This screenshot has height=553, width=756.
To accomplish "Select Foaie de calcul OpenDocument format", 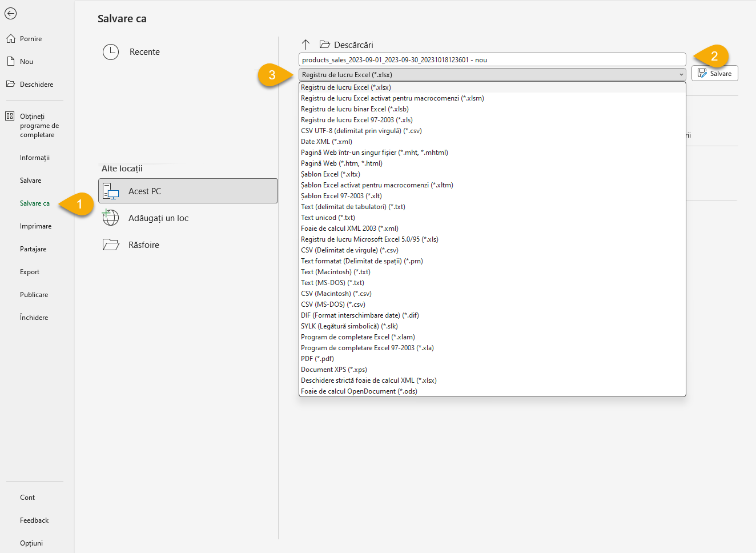I will (x=359, y=391).
